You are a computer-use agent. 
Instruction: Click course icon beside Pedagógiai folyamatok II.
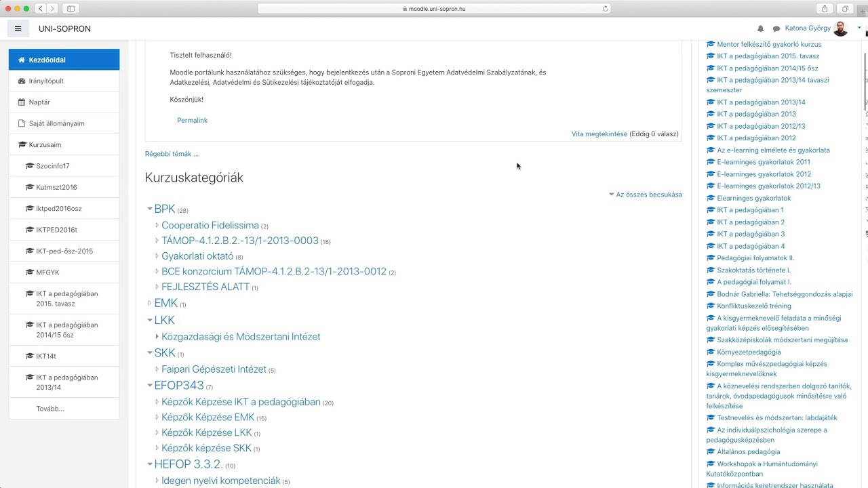pos(711,258)
